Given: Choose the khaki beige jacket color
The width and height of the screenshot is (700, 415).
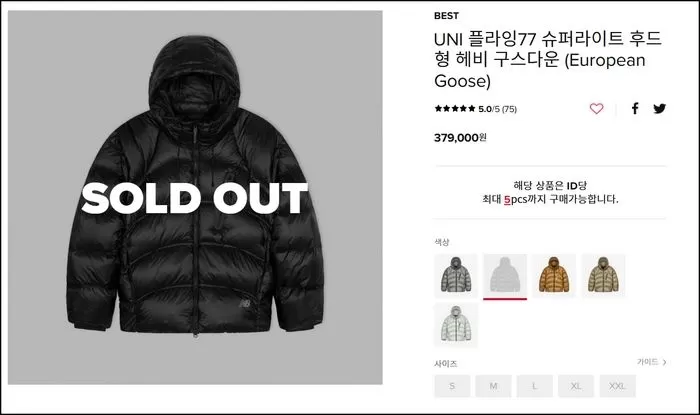Looking at the screenshot, I should pyautogui.click(x=603, y=275).
